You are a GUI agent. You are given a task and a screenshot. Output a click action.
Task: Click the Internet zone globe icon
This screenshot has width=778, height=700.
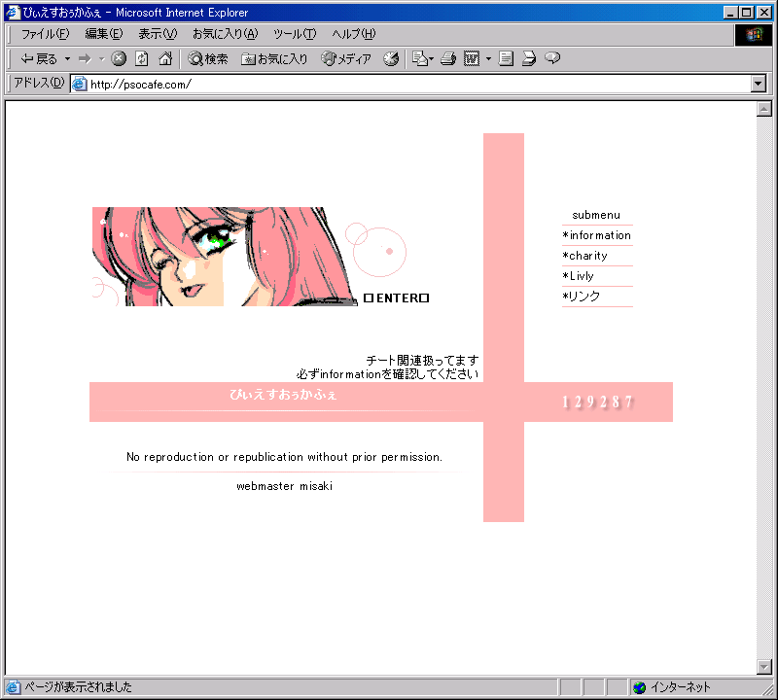(640, 687)
